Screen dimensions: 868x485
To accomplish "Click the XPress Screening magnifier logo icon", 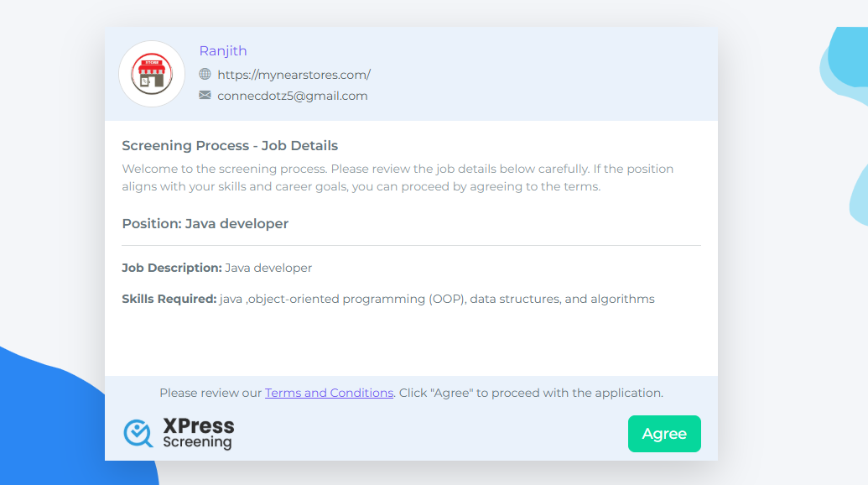I will (x=138, y=433).
